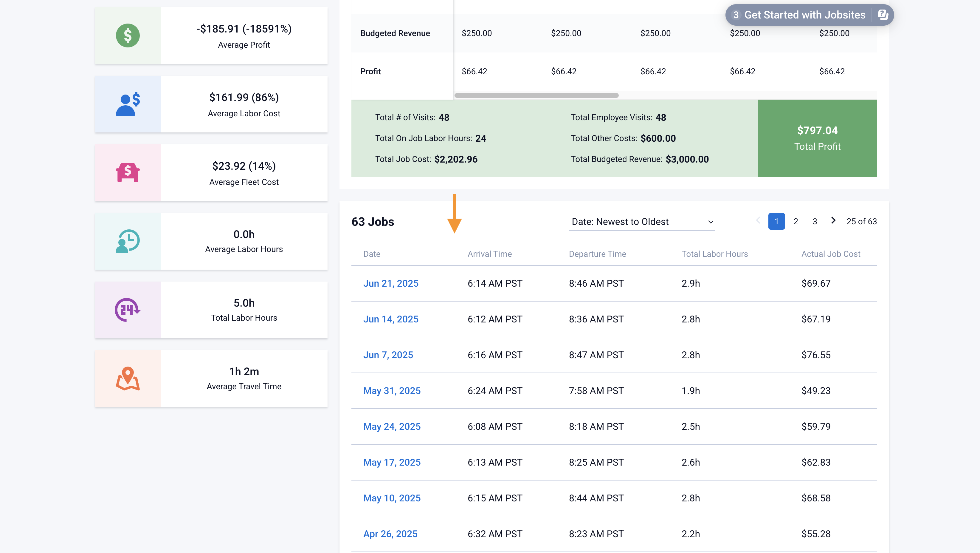Open the Apr 26, 2025 job link
Screen dimensions: 980x553
[x=390, y=534]
